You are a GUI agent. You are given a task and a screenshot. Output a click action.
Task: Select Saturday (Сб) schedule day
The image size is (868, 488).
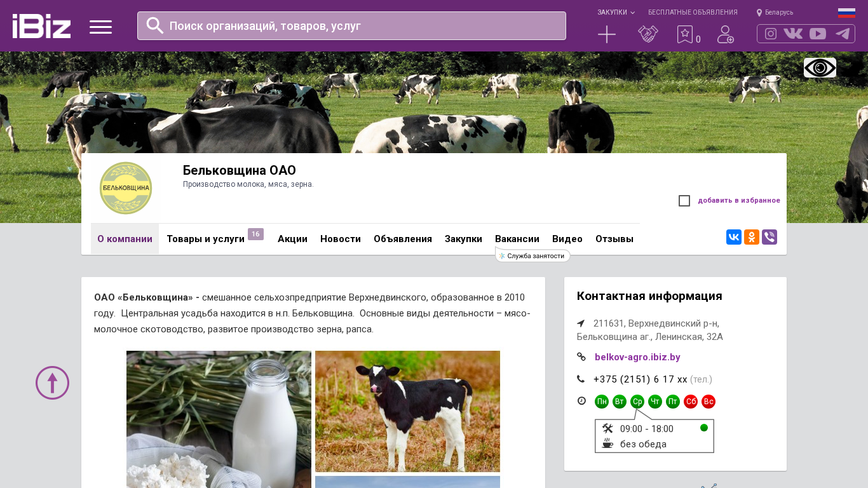tap(691, 402)
